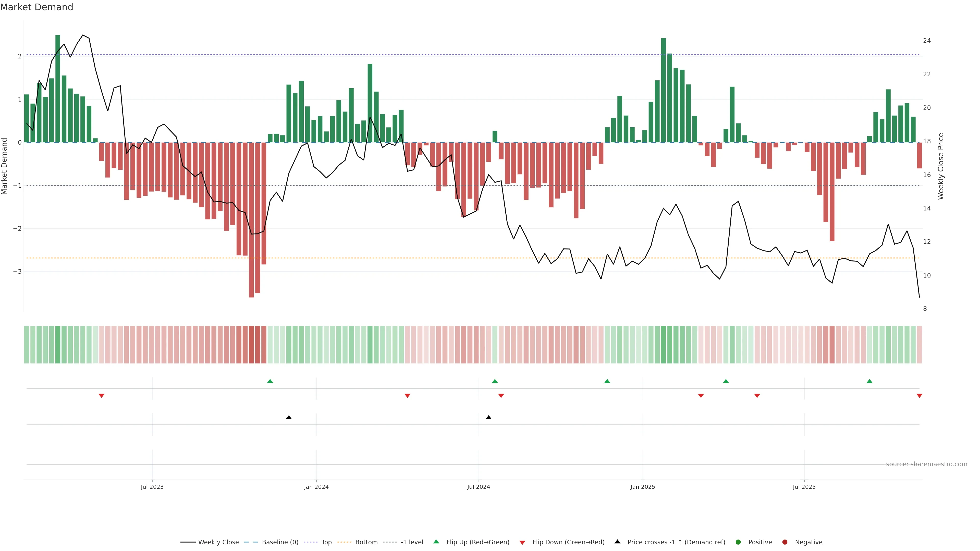The width and height of the screenshot is (980, 551).
Task: Toggle the -1 level legend entry
Action: [412, 542]
